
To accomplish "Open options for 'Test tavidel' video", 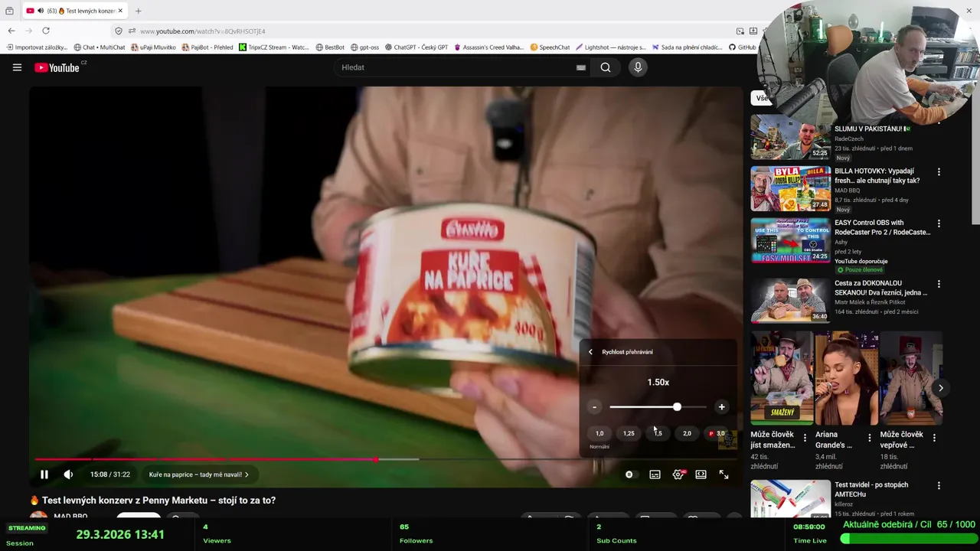I will tap(939, 486).
